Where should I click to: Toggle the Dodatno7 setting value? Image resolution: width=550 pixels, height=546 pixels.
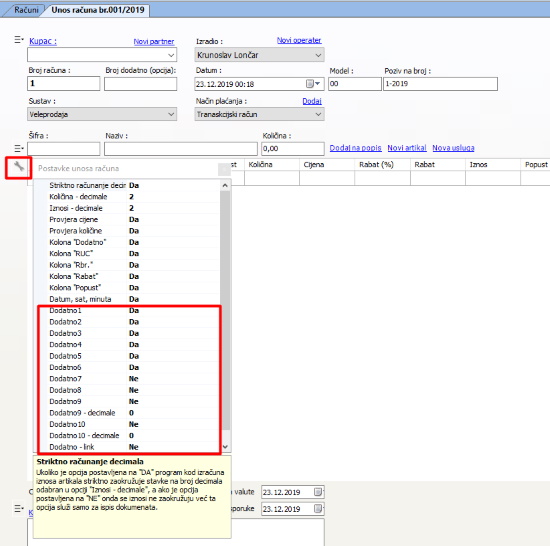(x=133, y=379)
